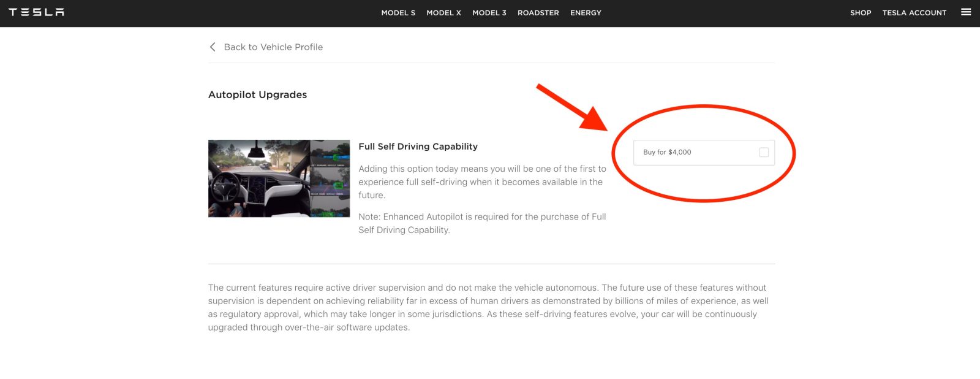Open the Model S page
The width and height of the screenshot is (980, 379).
[x=398, y=13]
